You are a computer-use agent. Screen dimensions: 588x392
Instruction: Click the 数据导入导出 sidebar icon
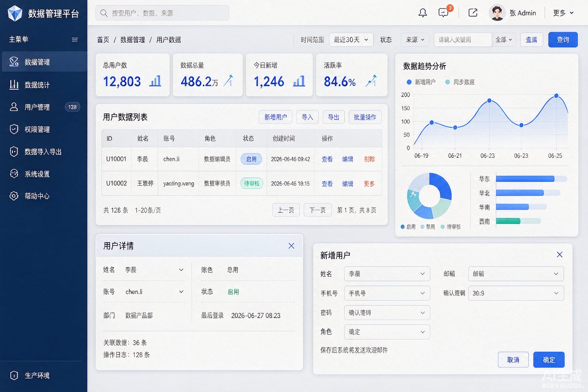point(14,151)
